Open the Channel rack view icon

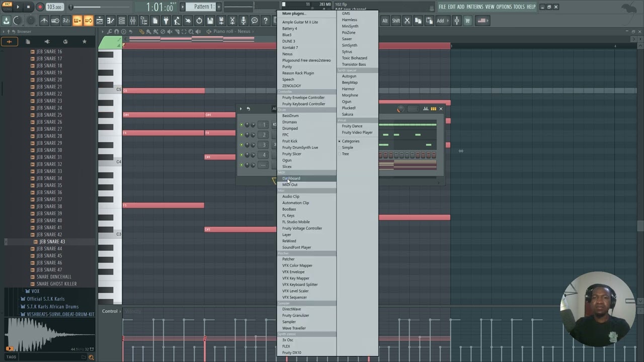pos(121,21)
